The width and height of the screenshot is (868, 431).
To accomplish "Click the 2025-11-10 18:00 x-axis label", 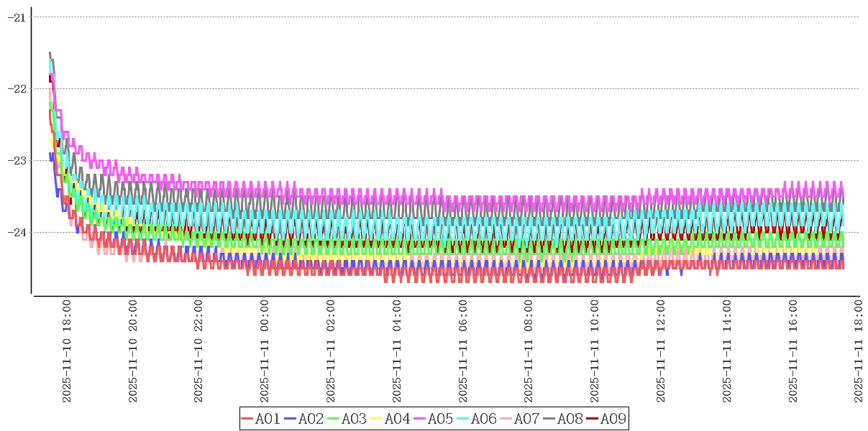I will pyautogui.click(x=67, y=352).
